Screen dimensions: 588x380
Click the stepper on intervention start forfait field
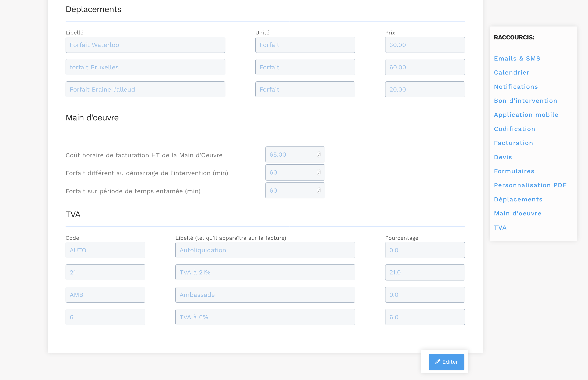point(319,173)
